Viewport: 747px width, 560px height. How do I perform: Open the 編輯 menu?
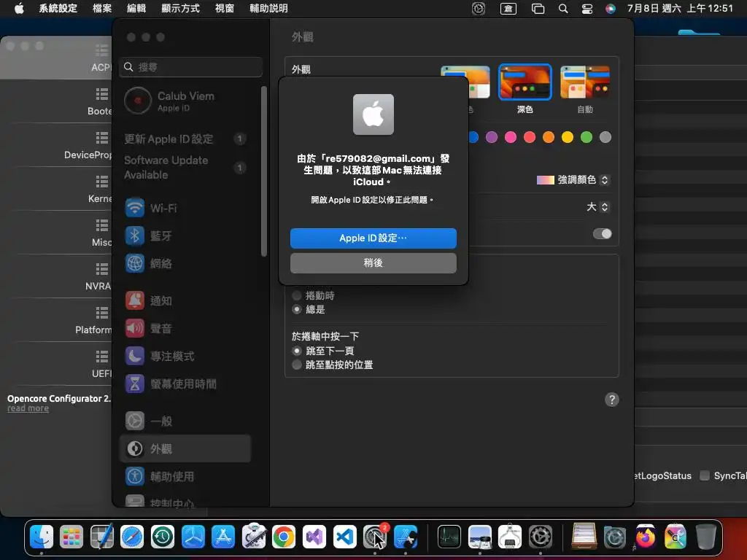(x=136, y=8)
